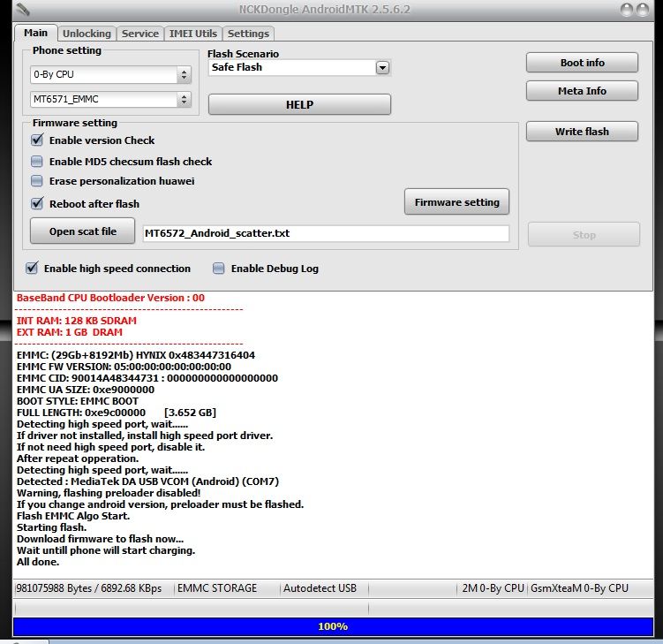This screenshot has height=644, width=663.
Task: Open the Firmware setting button
Action: 456,201
